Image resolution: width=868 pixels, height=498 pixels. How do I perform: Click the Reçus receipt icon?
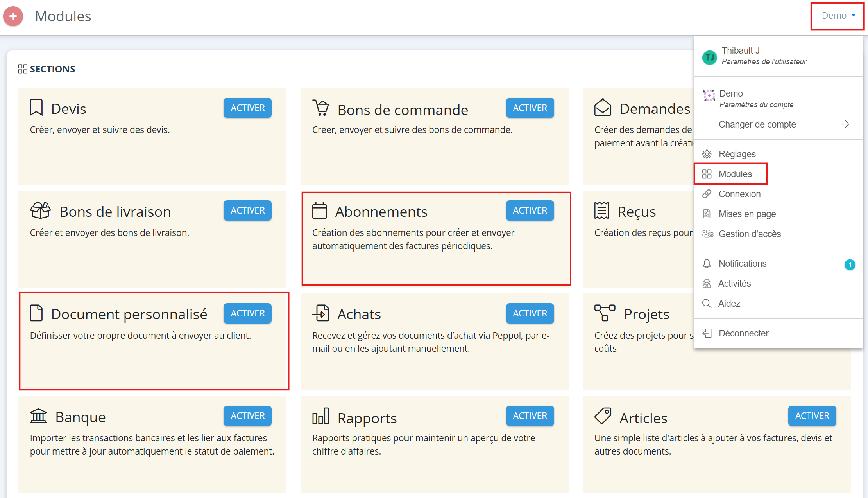pos(602,210)
